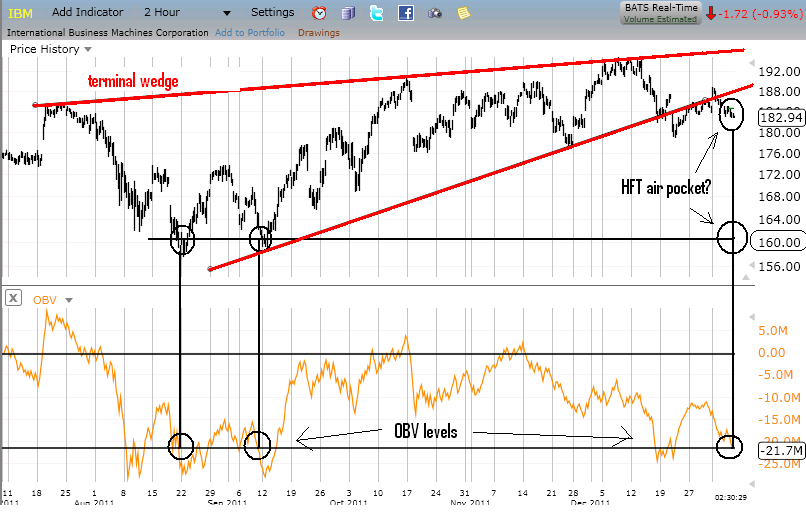
Task: Open the Drawings link
Action: pos(319,33)
